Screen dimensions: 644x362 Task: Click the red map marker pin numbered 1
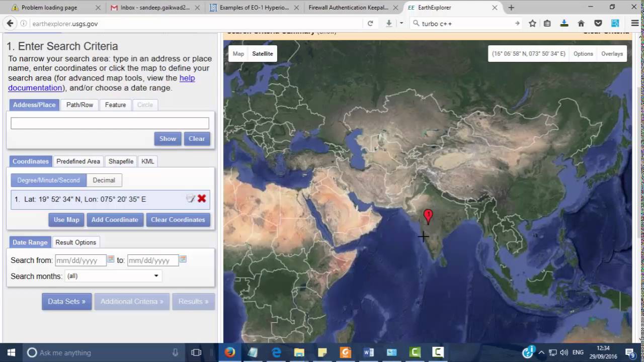(428, 217)
